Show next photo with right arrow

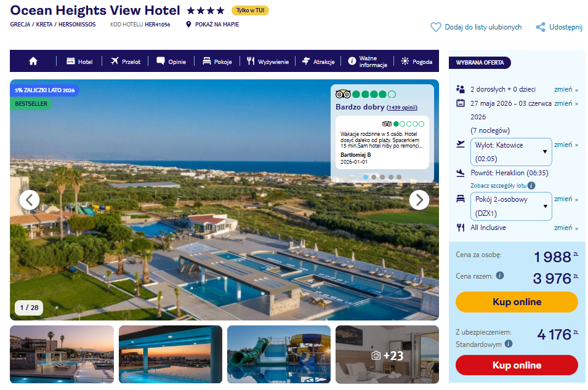tap(419, 200)
